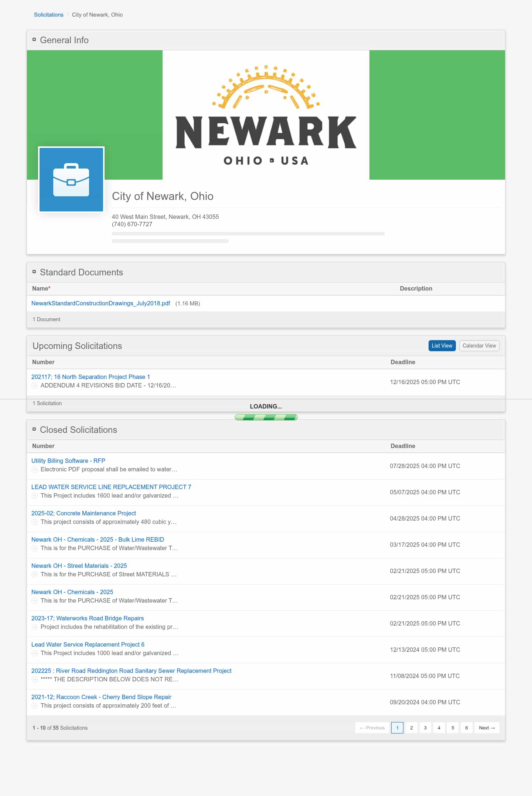Click the blue briefcase organization icon
The width and height of the screenshot is (532, 796).
[71, 180]
